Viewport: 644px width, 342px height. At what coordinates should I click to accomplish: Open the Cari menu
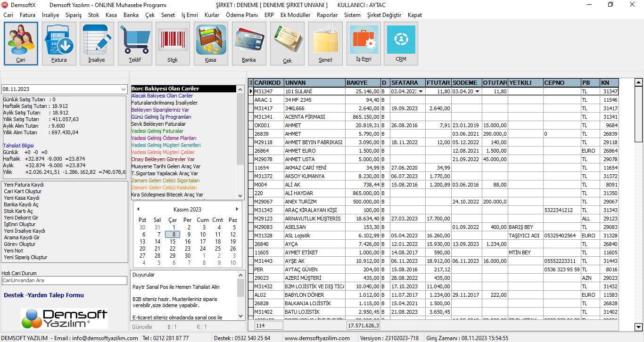click(8, 15)
